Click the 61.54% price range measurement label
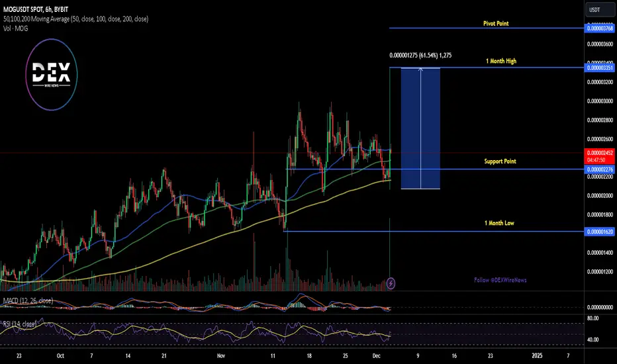617x364 pixels. pyautogui.click(x=420, y=56)
